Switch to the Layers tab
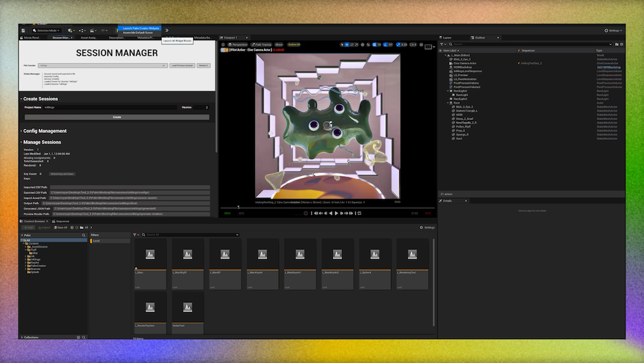 point(447,37)
